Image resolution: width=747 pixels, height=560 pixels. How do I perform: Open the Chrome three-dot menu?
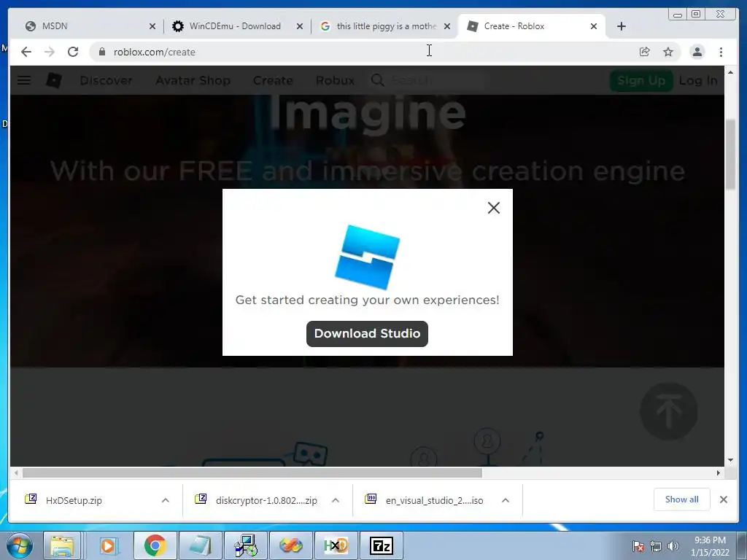coord(721,52)
